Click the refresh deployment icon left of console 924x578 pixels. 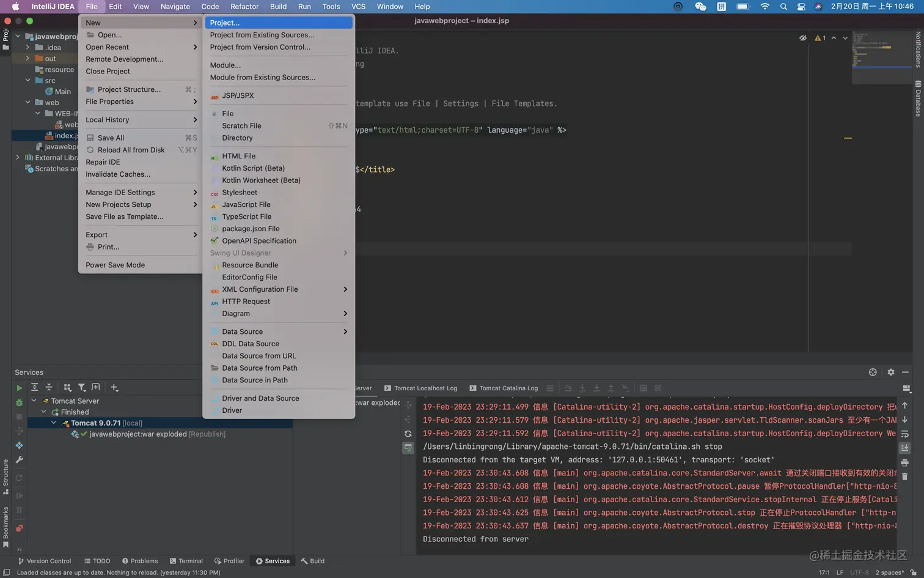coord(408,434)
